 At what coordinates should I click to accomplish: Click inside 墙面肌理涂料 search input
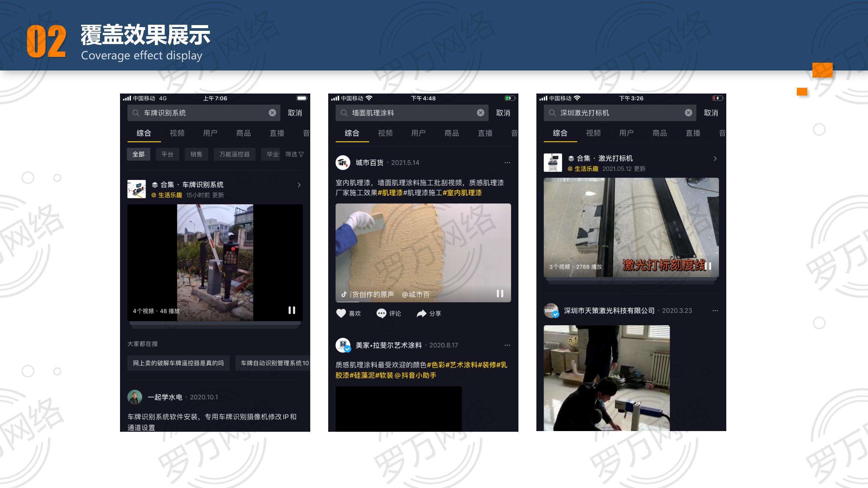click(x=412, y=113)
